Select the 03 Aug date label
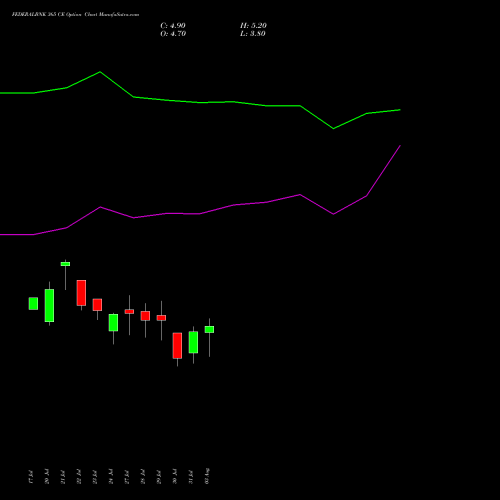This screenshot has height=500, width=500. click(207, 476)
